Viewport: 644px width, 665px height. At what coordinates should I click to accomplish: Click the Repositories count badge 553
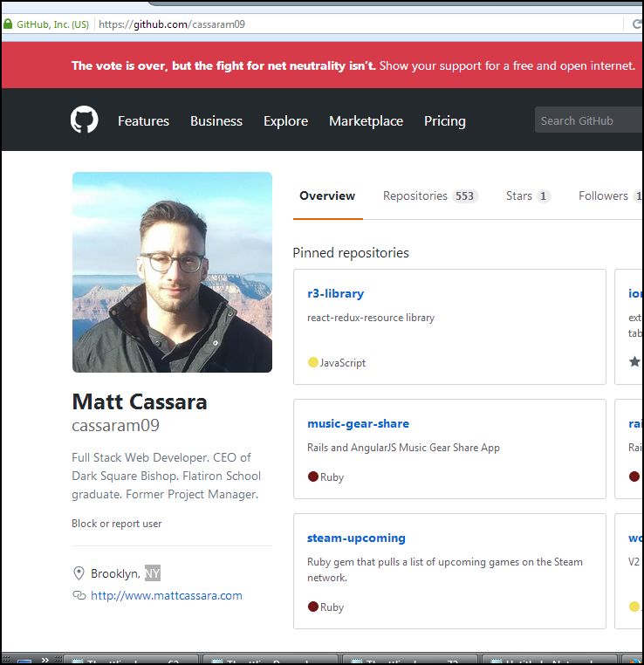[x=464, y=196]
